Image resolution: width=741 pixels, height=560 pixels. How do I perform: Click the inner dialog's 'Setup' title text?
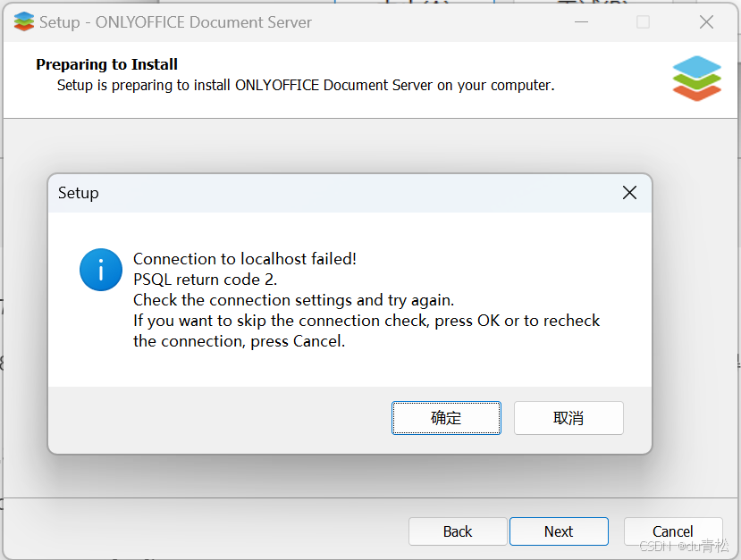click(x=79, y=193)
